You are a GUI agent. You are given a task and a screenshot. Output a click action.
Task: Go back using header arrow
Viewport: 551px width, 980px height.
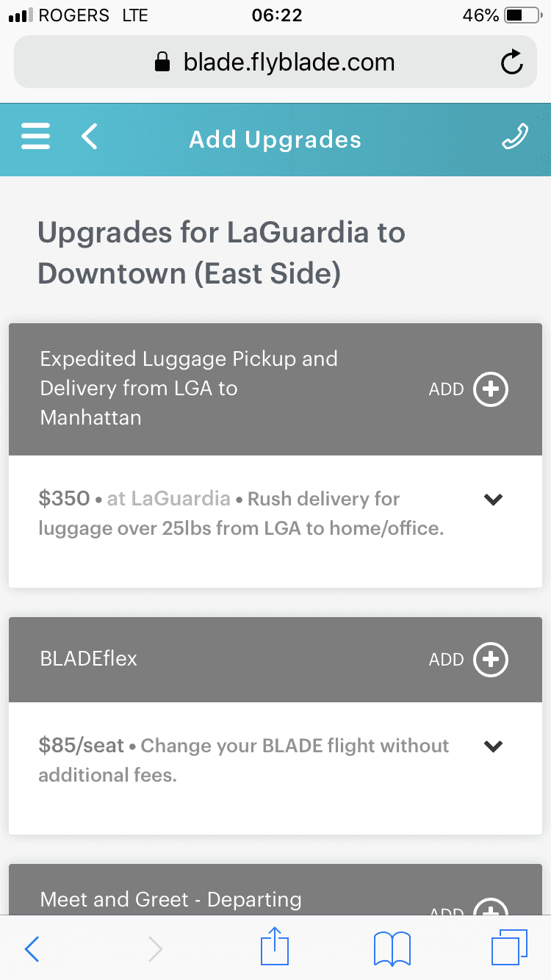pyautogui.click(x=90, y=137)
